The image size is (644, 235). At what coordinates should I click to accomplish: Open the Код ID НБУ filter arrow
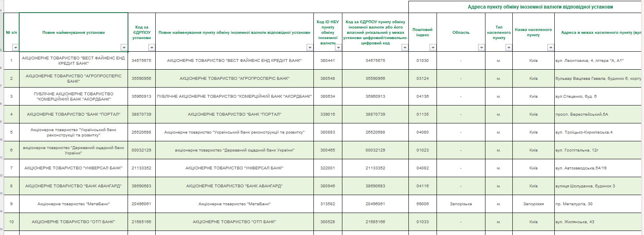(338, 48)
